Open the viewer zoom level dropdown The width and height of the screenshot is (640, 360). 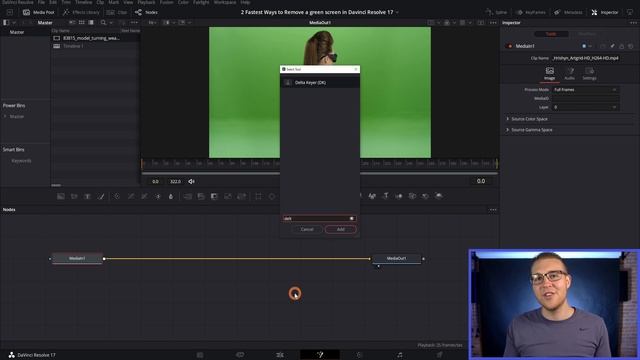tap(153, 22)
